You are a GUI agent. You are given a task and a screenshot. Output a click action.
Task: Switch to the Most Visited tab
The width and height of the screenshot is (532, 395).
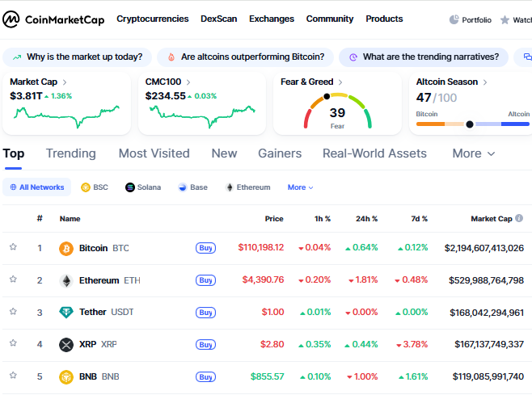(154, 153)
